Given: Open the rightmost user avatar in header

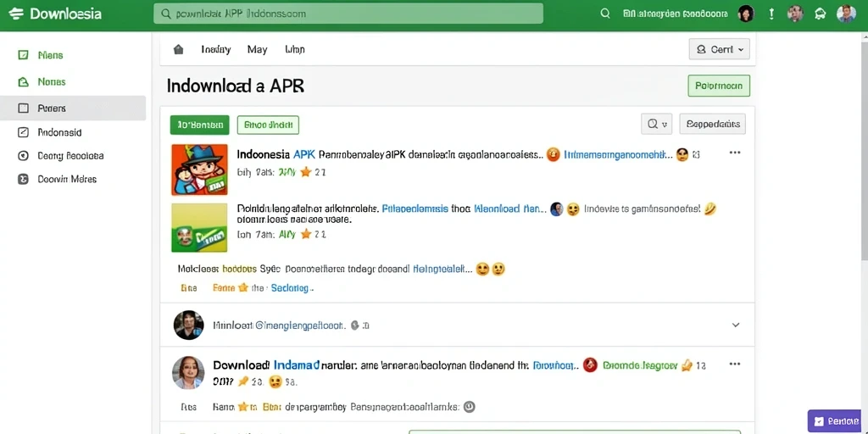Looking at the screenshot, I should tap(846, 14).
